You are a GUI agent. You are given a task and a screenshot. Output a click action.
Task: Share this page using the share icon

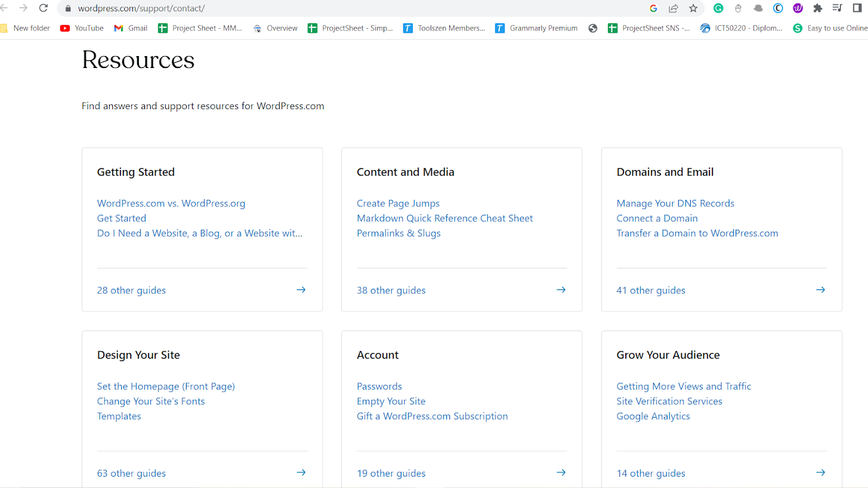click(x=674, y=8)
